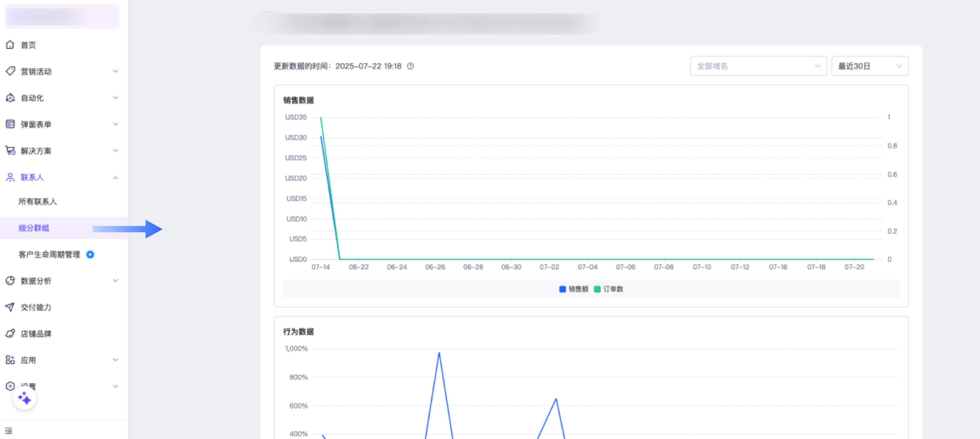Collapse sidebar using bottom menu icon
Viewport: 980px width, 439px height.
point(9,431)
